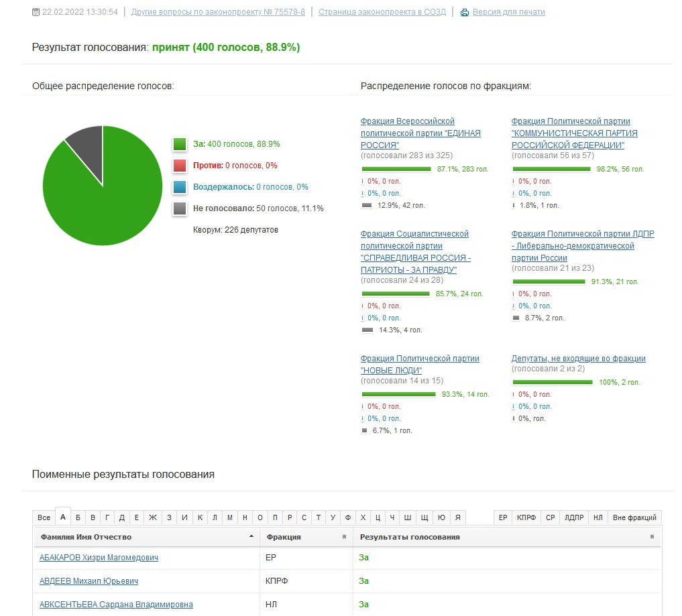Open deputy АБАКАРОВ Хизри Магомедович link
Viewport: 682px width, 616px height.
click(x=99, y=557)
